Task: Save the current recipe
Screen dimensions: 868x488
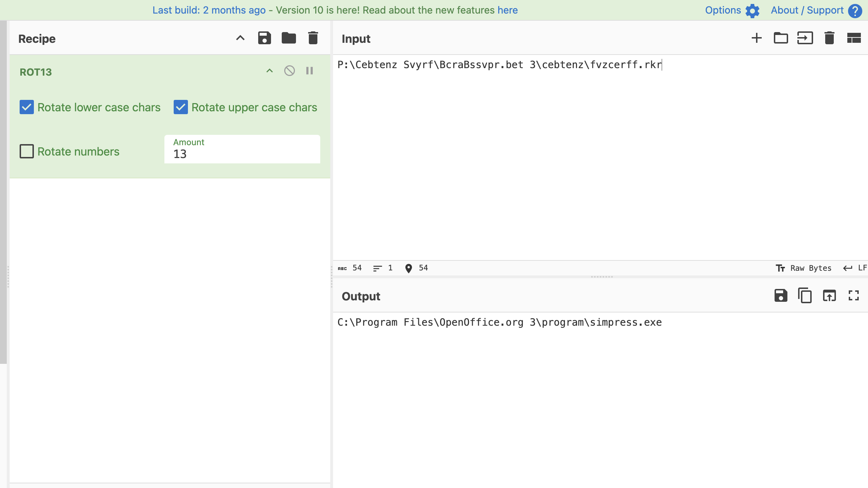Action: point(264,38)
